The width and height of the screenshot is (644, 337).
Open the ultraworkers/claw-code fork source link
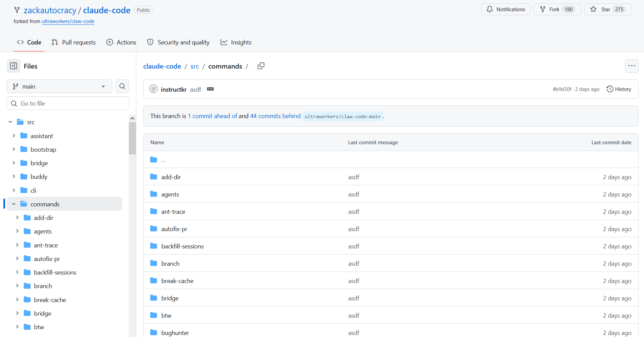(x=68, y=21)
